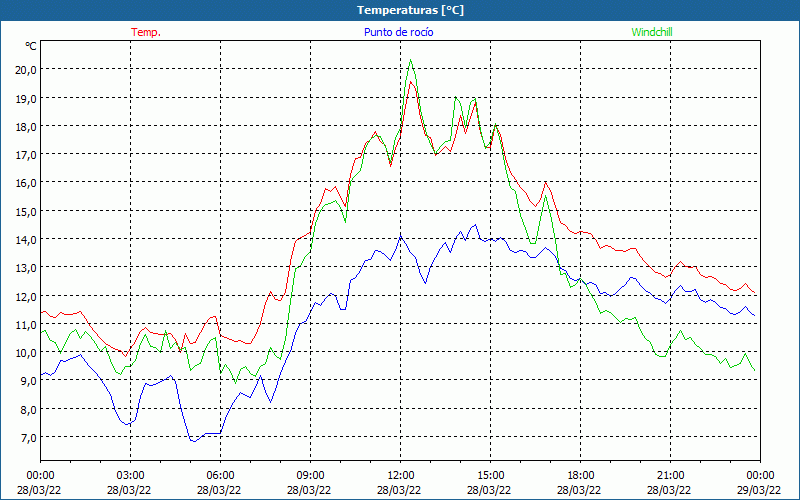
Task: Click the '18:00' time axis label
Action: (x=580, y=476)
